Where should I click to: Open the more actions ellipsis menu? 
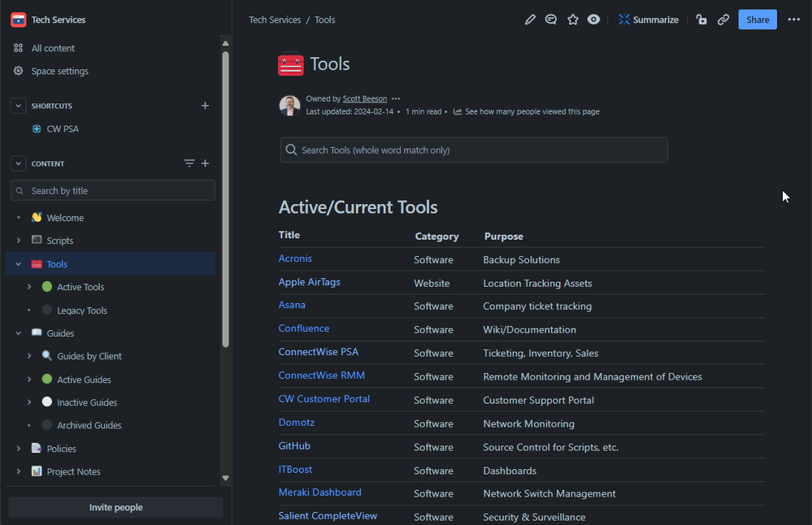point(794,20)
